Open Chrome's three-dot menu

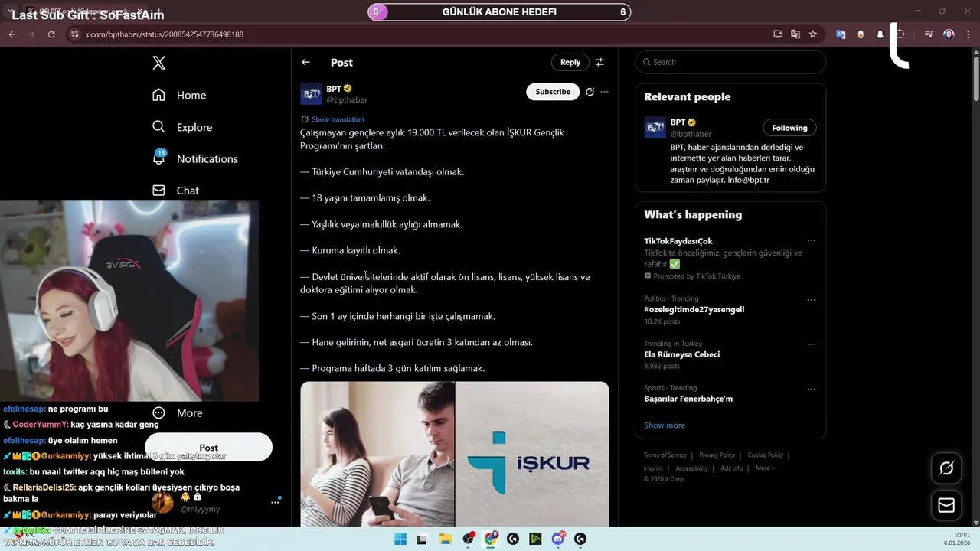966,34
